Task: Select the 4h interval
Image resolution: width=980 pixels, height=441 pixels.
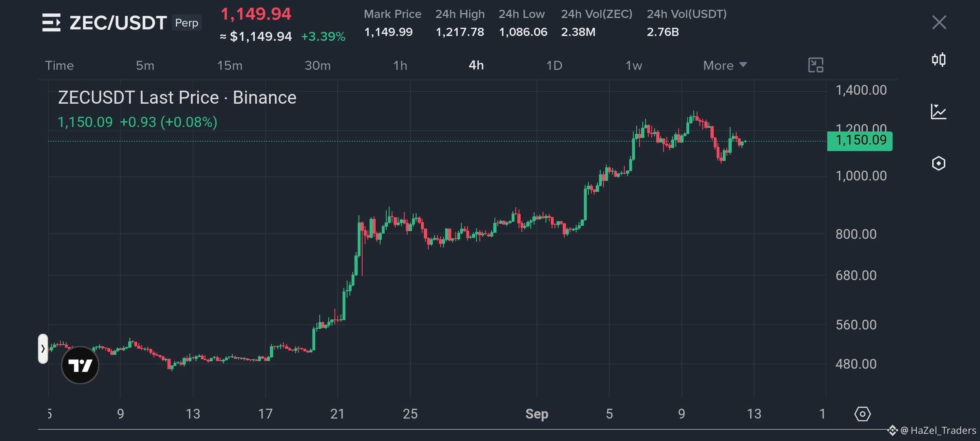Action: 476,65
